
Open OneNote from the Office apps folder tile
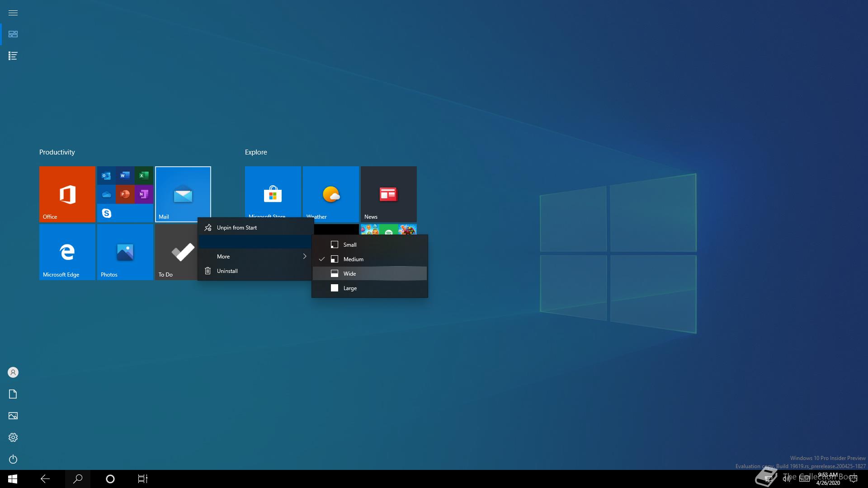(x=144, y=194)
